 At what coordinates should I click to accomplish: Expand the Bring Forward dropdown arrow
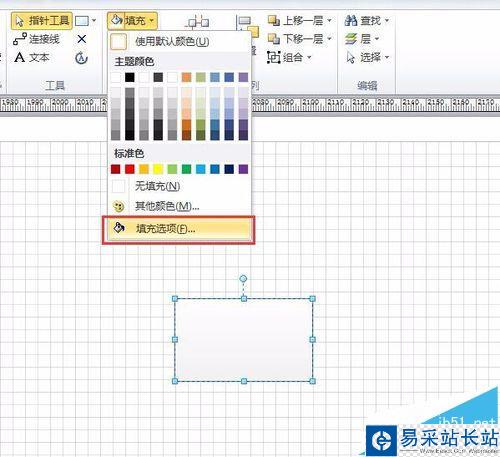tap(329, 21)
